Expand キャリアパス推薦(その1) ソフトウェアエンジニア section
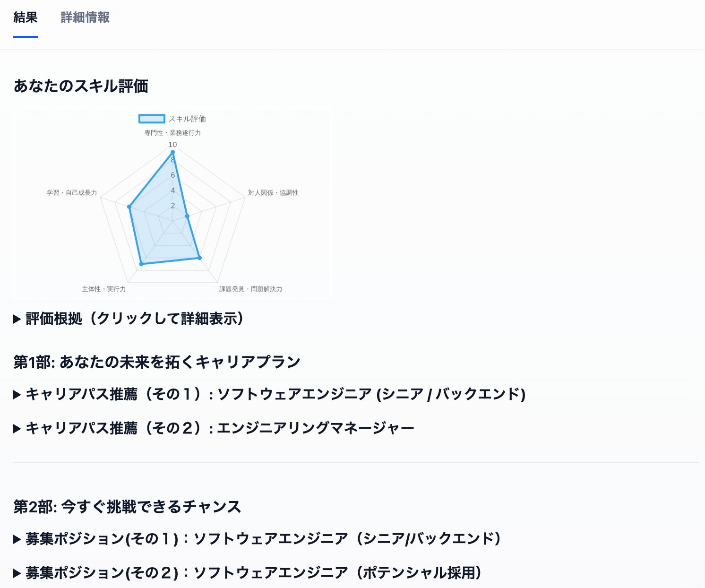Viewport: 705px width, 588px height. coord(275,394)
